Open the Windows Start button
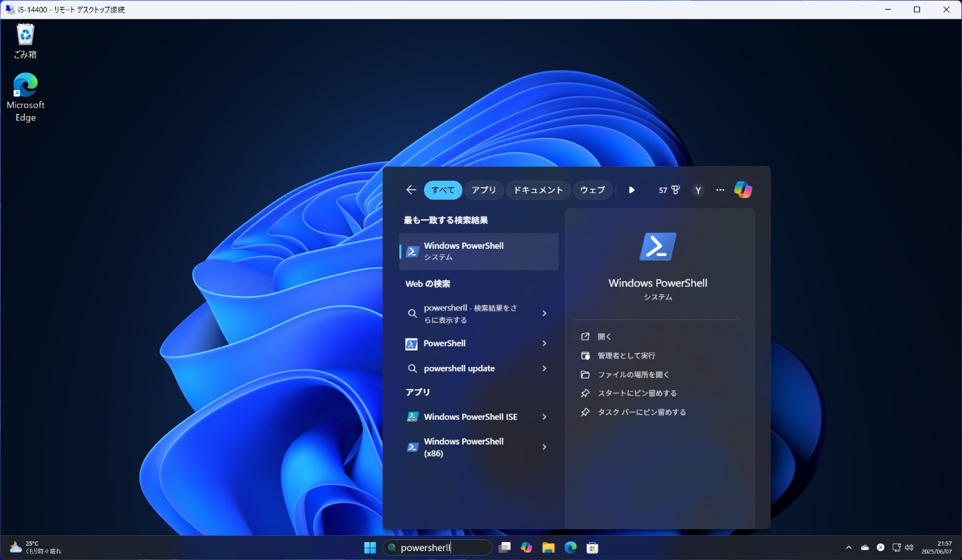962x560 pixels. click(370, 548)
